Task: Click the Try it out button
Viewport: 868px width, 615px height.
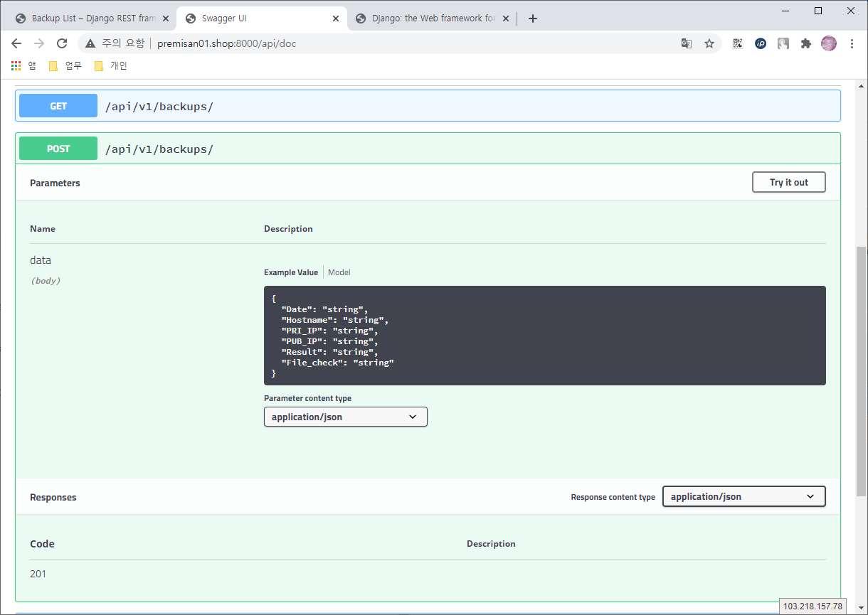Action: pos(789,182)
